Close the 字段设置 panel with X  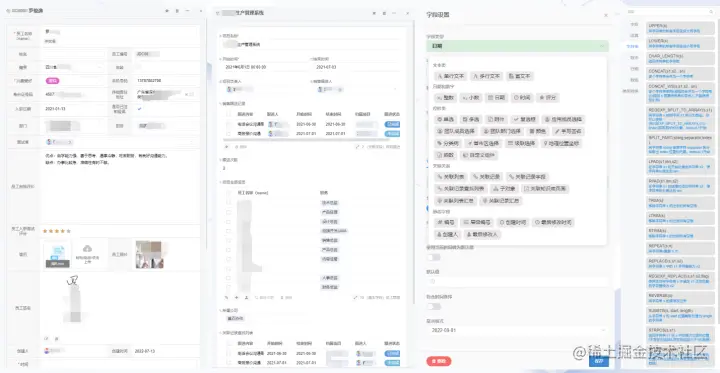click(x=606, y=15)
